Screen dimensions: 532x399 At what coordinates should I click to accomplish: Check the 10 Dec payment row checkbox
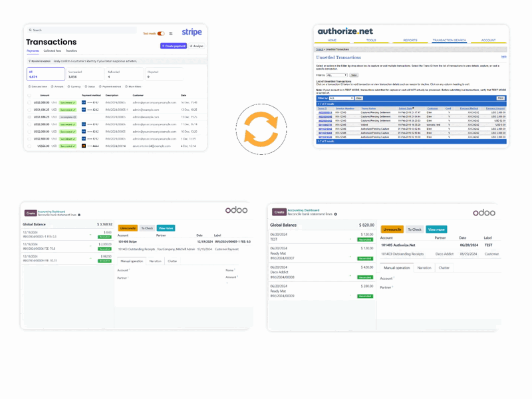click(x=29, y=131)
